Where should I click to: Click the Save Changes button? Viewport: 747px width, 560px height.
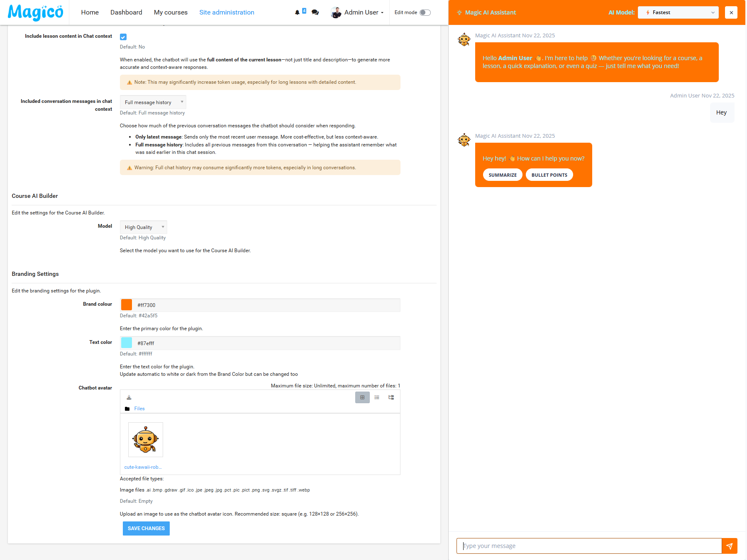coord(146,528)
